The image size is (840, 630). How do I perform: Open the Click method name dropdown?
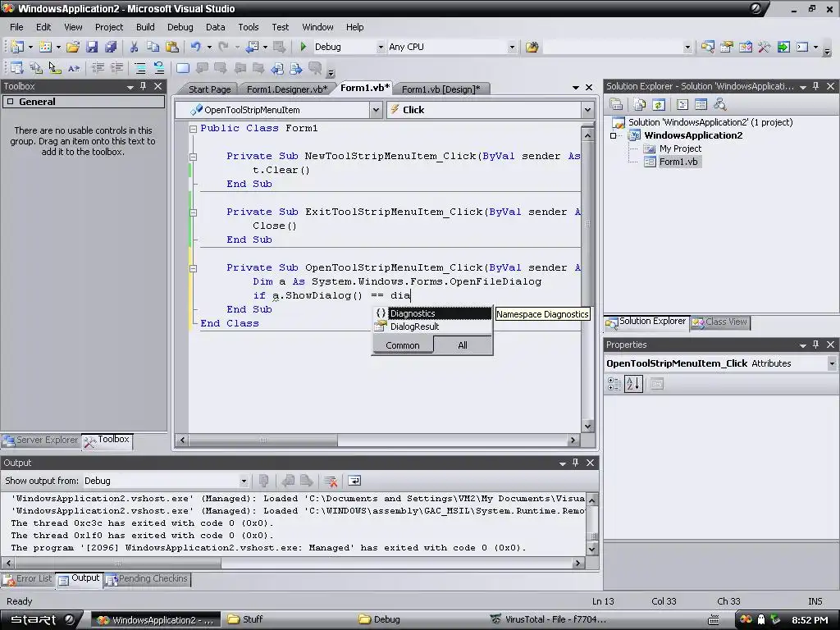(x=587, y=110)
